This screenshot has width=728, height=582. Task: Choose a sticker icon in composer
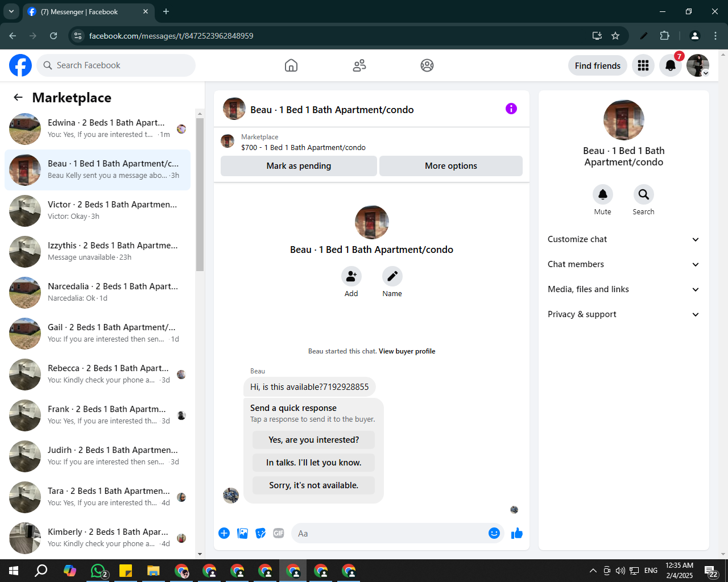260,533
